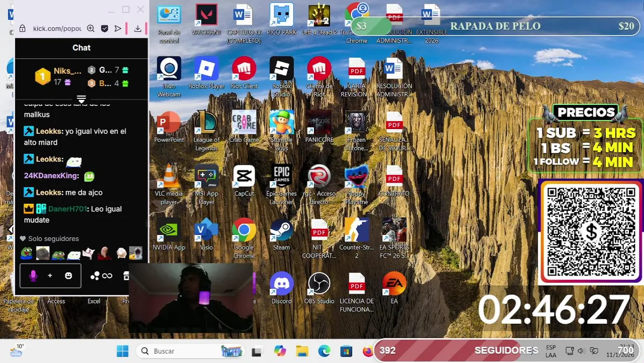Open Discord desktop shortcut
This screenshot has width=644, height=363.
[281, 288]
